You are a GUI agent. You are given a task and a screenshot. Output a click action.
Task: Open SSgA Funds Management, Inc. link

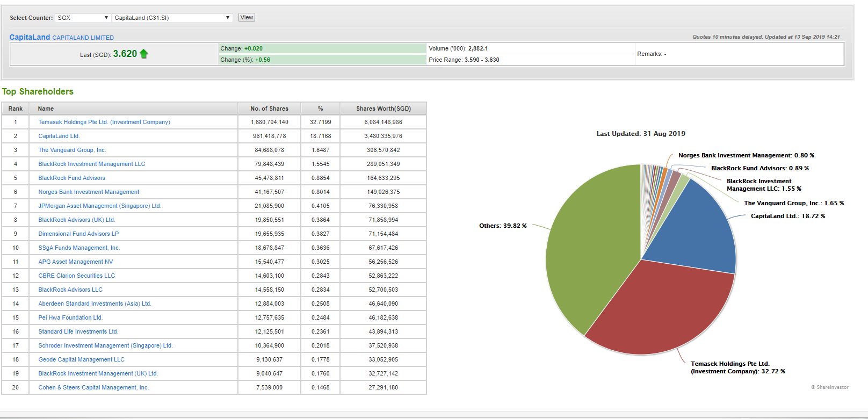click(79, 248)
